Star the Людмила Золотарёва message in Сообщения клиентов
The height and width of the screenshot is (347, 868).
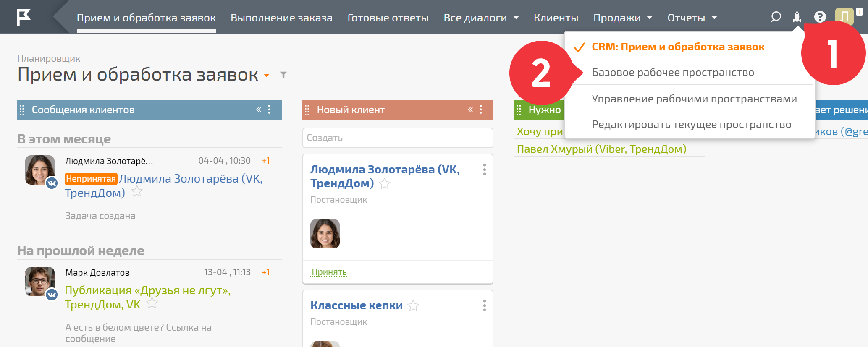click(x=137, y=192)
